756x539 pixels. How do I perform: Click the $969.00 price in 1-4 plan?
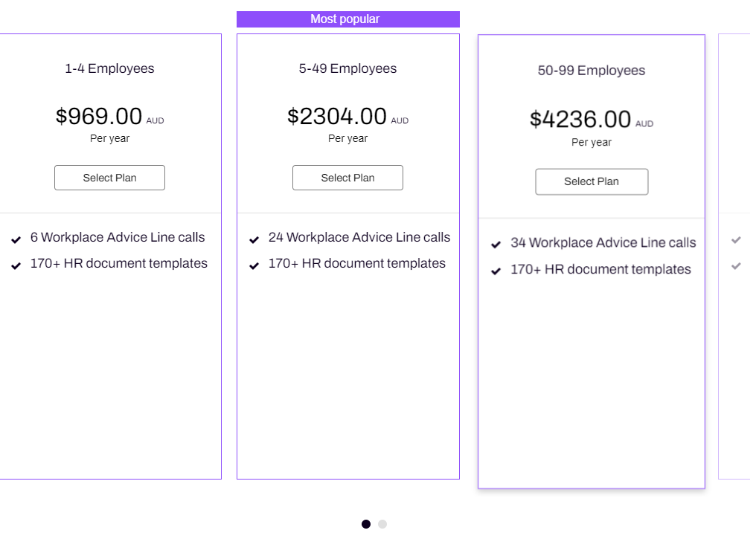[99, 116]
